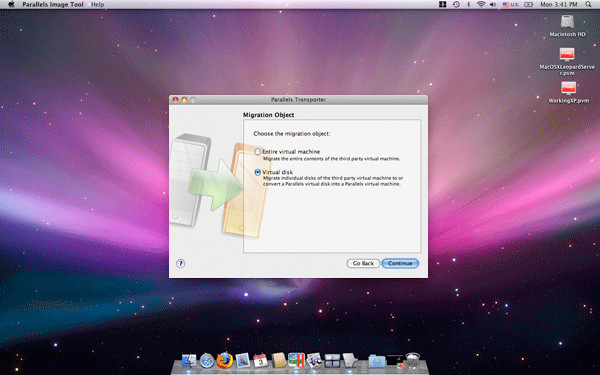The image size is (600, 375).
Task: Click the Parallels Transporter dock icon
Action: tap(350, 360)
